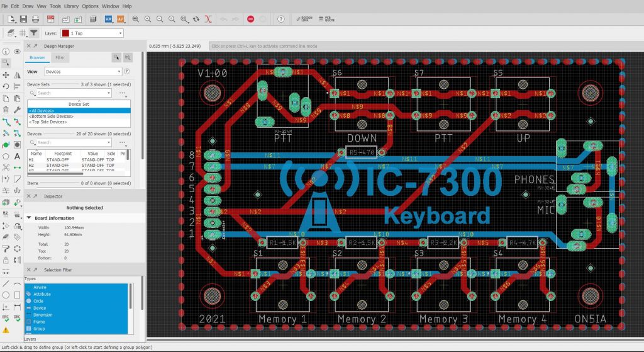Select the Show (eye) tool
Screen dimensions: 644x352
click(x=17, y=52)
